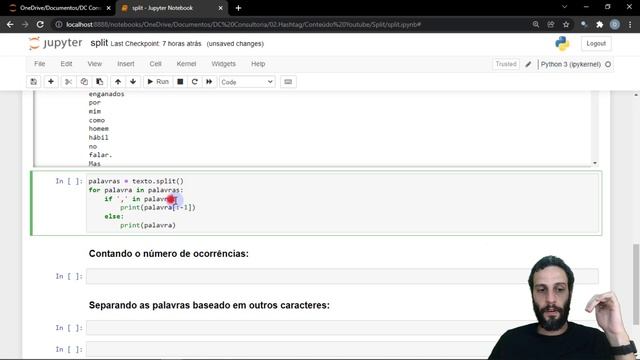
Task: Open the cell type Code dropdown
Action: (247, 82)
